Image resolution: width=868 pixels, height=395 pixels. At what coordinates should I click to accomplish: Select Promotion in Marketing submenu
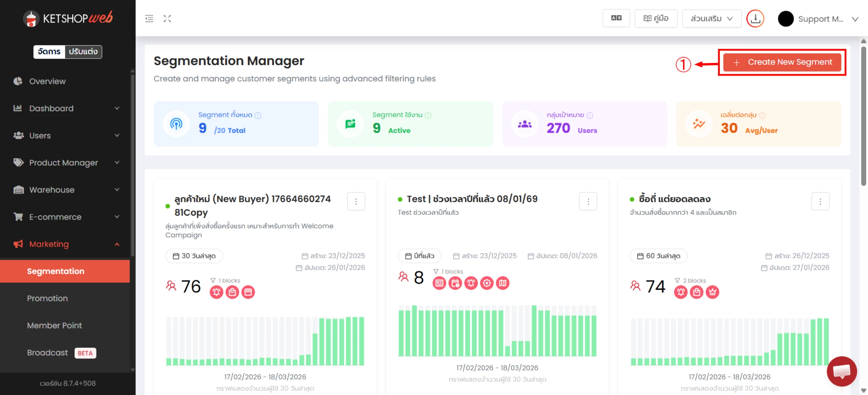point(47,298)
